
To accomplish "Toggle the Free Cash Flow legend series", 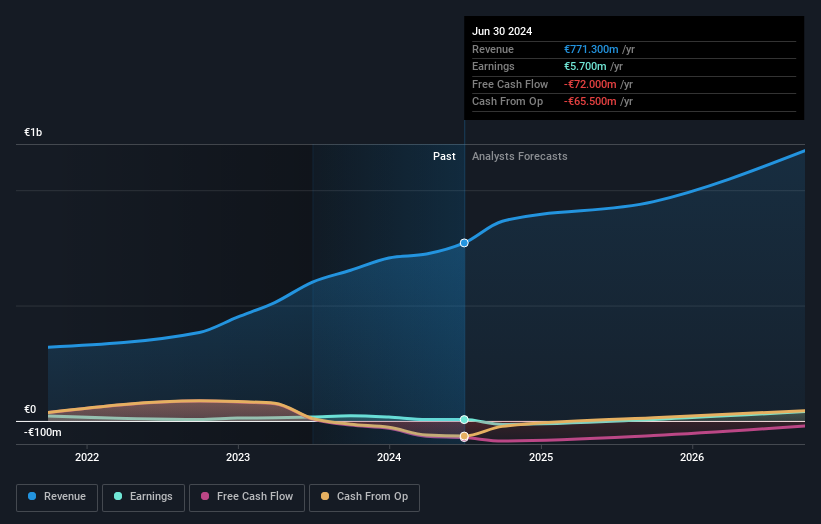I will 247,497.
